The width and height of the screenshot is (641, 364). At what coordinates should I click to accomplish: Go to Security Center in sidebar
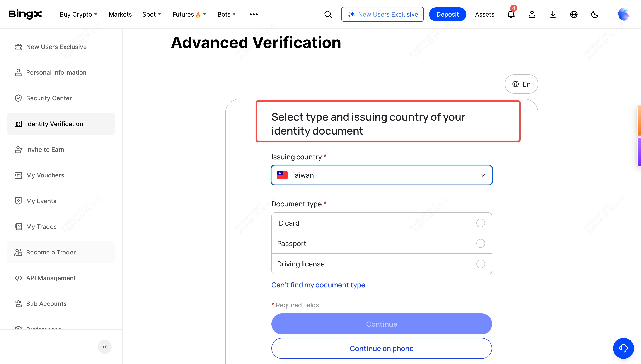[49, 98]
